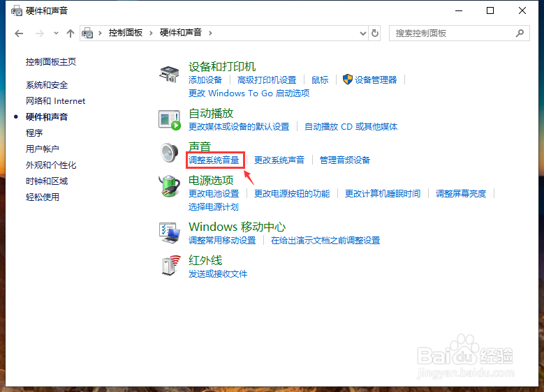
Task: Click 在给出演示文档之前调整设置 link
Action: pyautogui.click(x=325, y=240)
